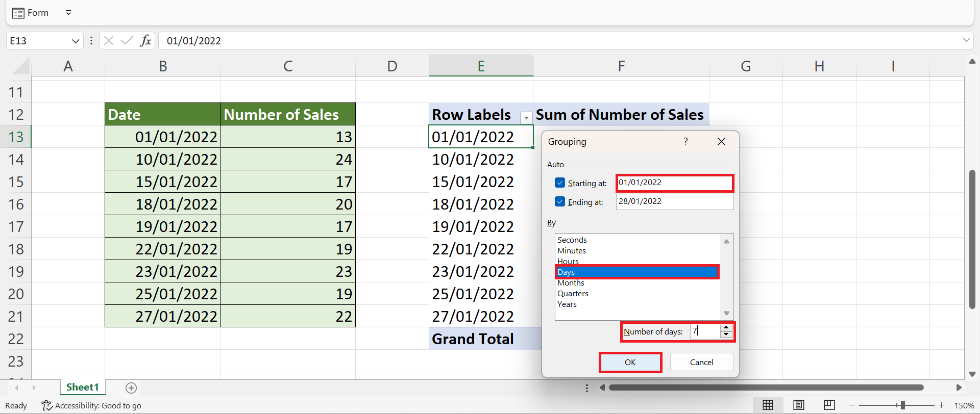Image resolution: width=980 pixels, height=414 pixels.
Task: Click OK in the Grouping dialog
Action: pyautogui.click(x=630, y=363)
